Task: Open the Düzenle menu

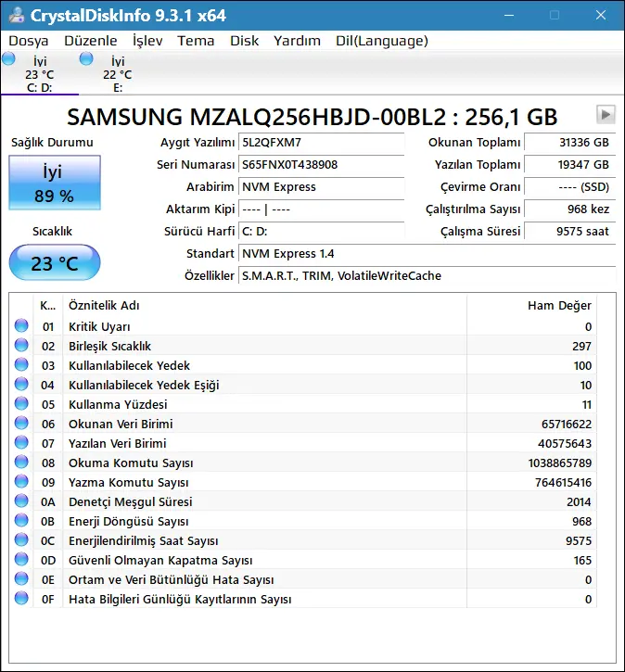Action: point(91,41)
